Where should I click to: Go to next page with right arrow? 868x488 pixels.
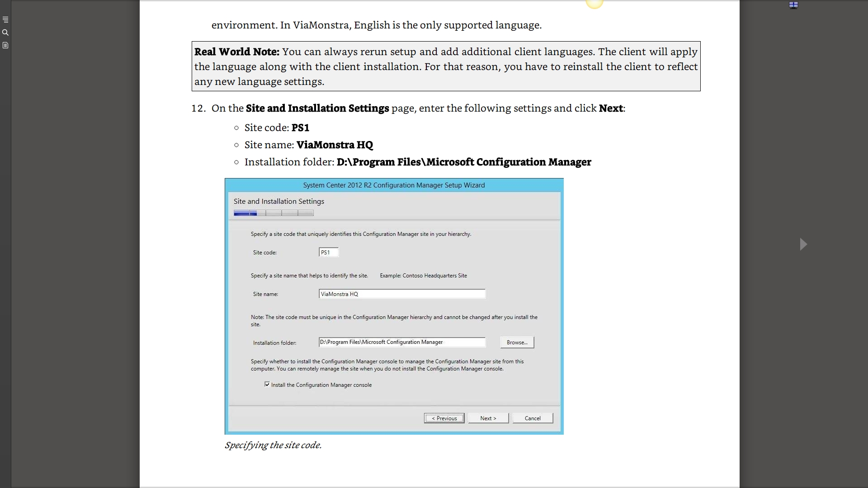[803, 244]
